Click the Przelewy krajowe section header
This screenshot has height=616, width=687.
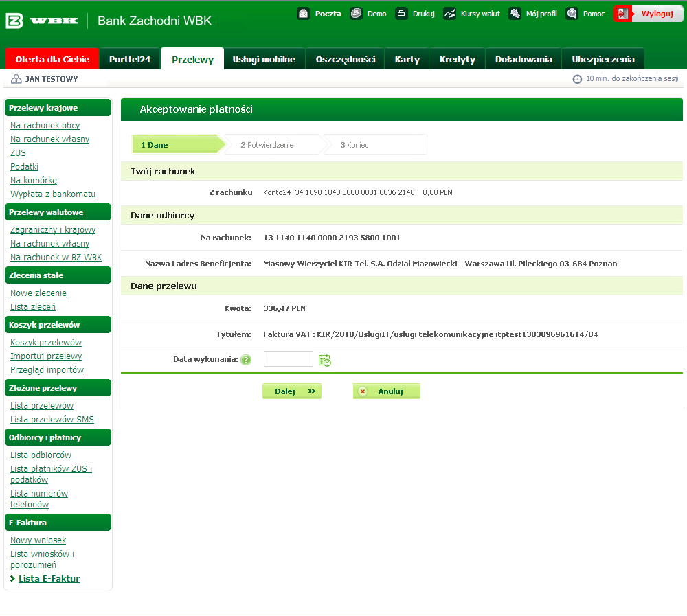coord(58,108)
